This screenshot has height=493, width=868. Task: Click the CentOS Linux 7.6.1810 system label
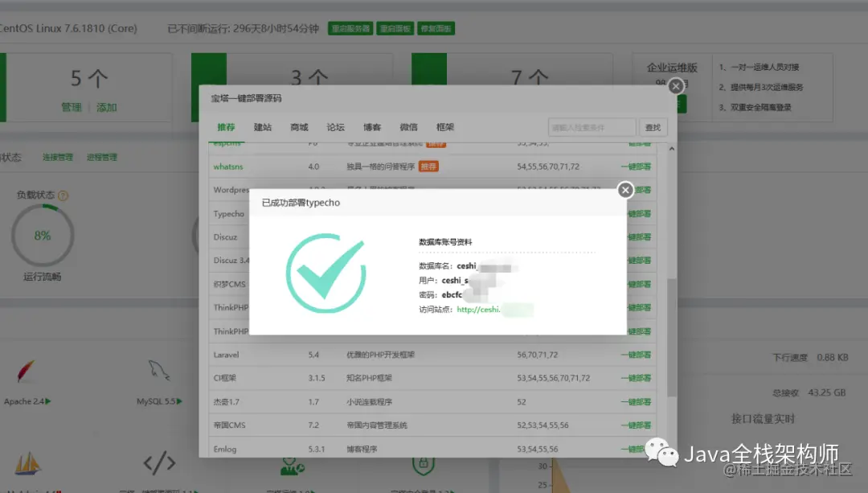[68, 28]
